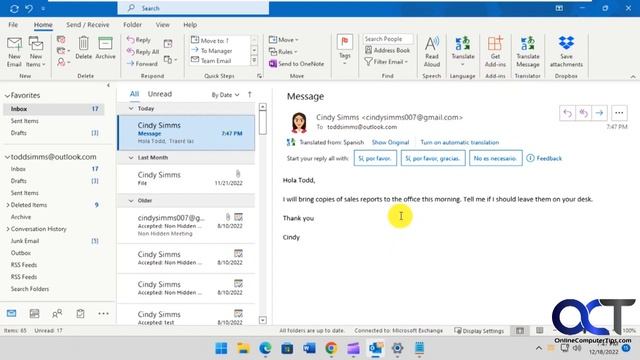Click Translate Message button
640x360 pixels.
pyautogui.click(x=527, y=52)
